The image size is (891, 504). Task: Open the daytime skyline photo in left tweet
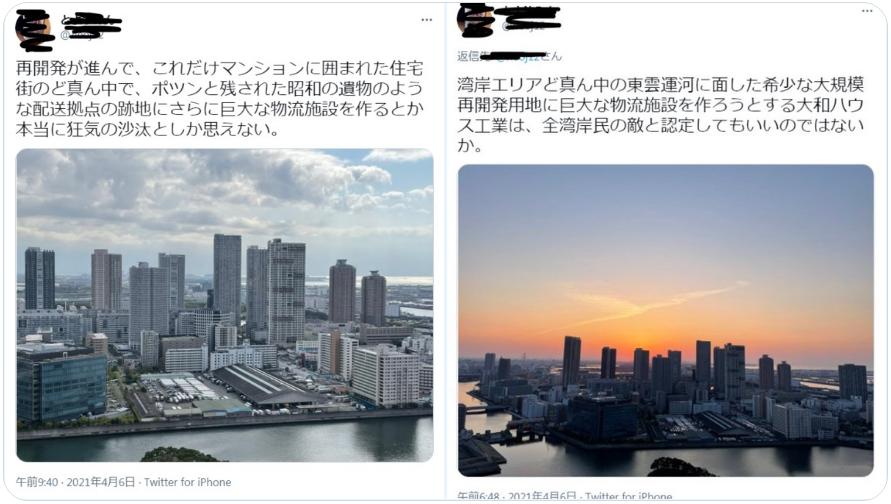pos(225,305)
